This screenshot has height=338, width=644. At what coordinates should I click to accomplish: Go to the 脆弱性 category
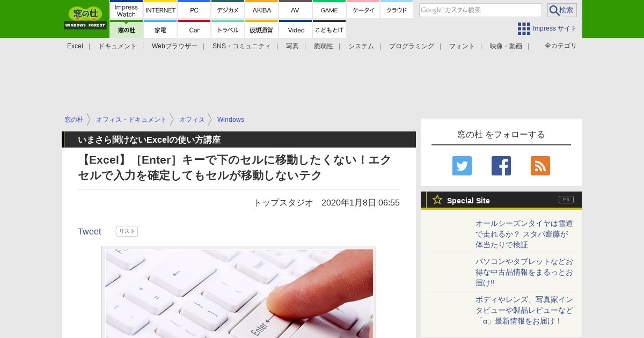[324, 46]
